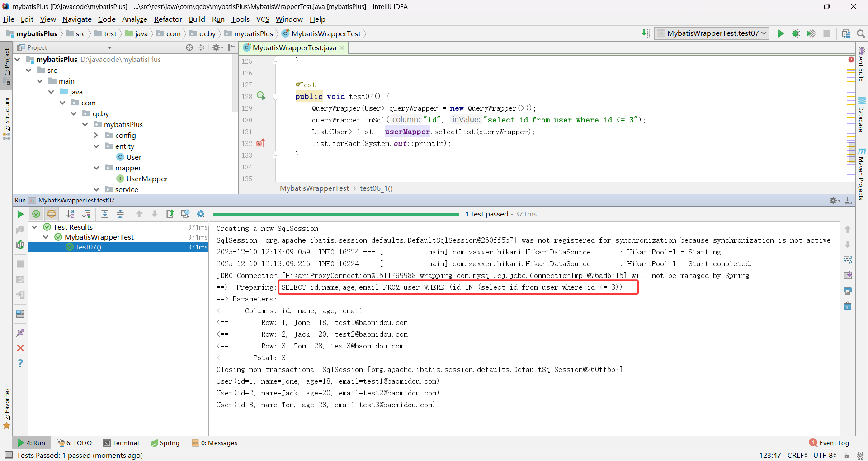The width and height of the screenshot is (868, 461).
Task: Toggle Project tool window tab on left
Action: click(7, 66)
